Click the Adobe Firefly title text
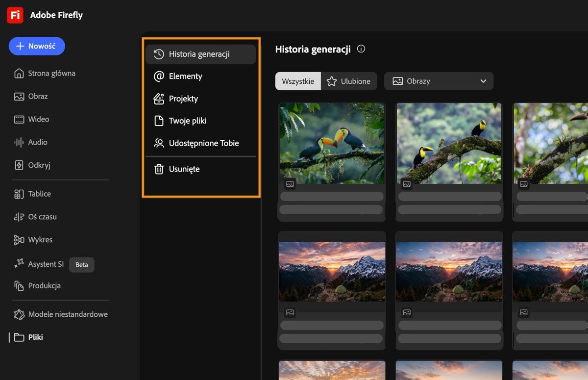The height and width of the screenshot is (380, 588). click(56, 15)
